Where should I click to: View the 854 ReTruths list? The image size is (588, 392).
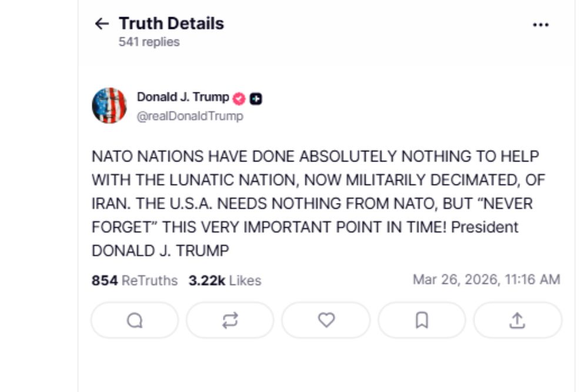(x=135, y=281)
